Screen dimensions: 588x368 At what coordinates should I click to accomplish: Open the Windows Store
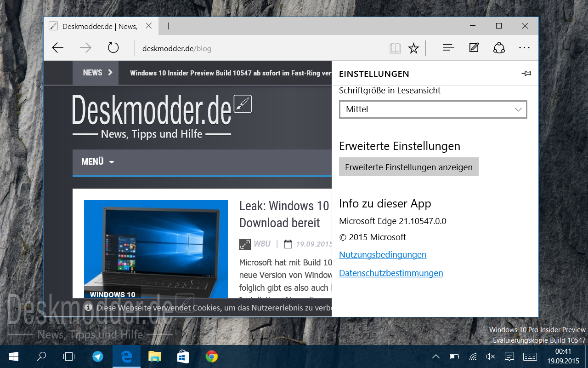click(183, 356)
